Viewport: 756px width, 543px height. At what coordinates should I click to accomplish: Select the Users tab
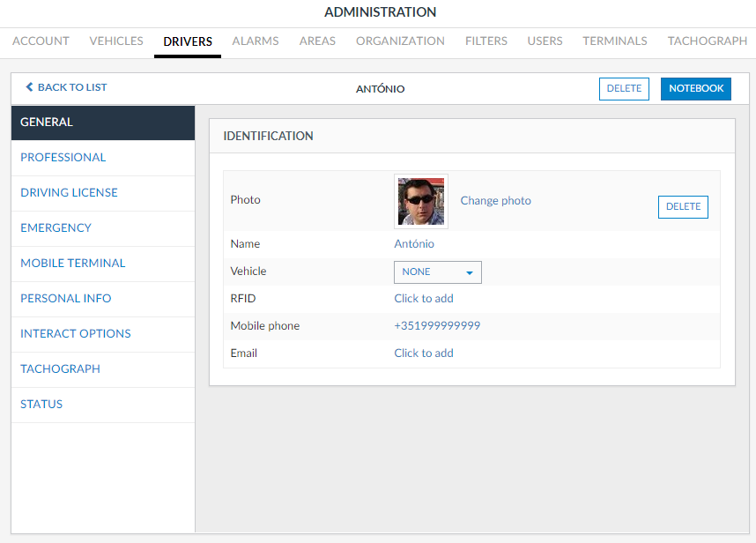point(545,41)
